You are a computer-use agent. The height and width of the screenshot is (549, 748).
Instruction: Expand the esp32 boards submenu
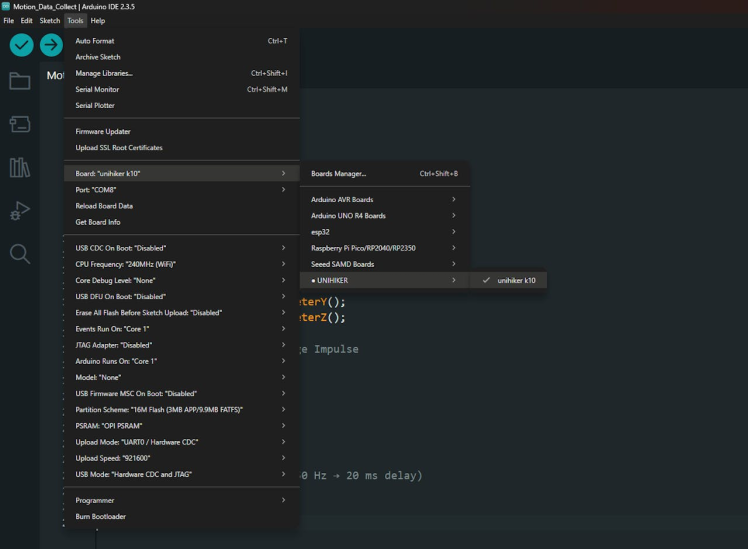pyautogui.click(x=384, y=231)
